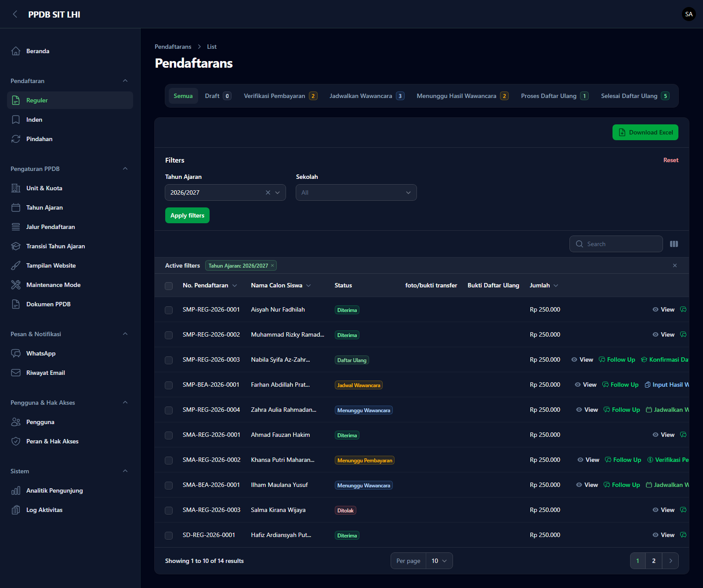This screenshot has width=703, height=588.
Task: Click Transisi Tahun Ajaran graduation cap icon
Action: (16, 246)
